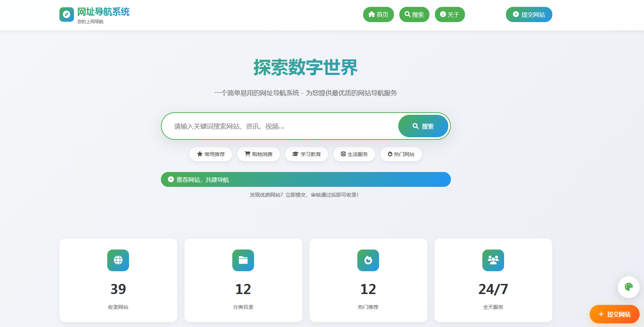This screenshot has width=644, height=327.
Task: Select the 学习教育 category chip
Action: tap(307, 154)
